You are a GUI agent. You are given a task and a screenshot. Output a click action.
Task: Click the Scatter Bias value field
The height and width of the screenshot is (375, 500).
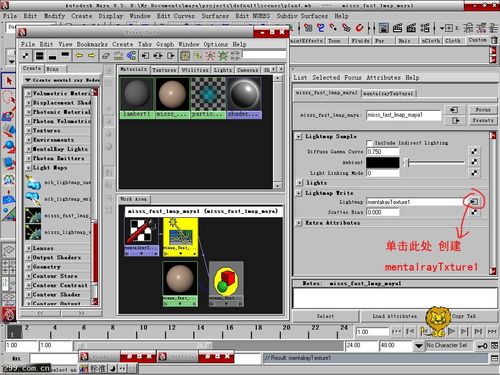[x=383, y=212]
